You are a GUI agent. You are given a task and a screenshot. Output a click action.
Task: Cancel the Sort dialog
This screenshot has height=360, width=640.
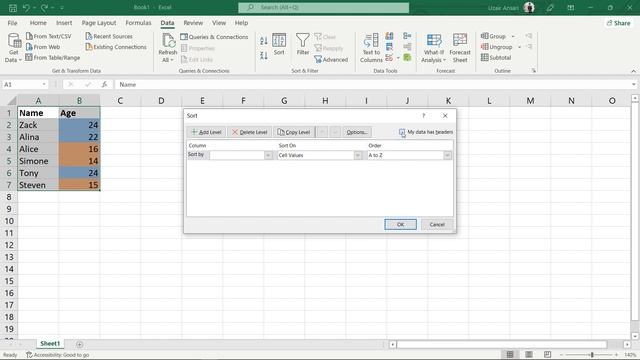click(437, 224)
